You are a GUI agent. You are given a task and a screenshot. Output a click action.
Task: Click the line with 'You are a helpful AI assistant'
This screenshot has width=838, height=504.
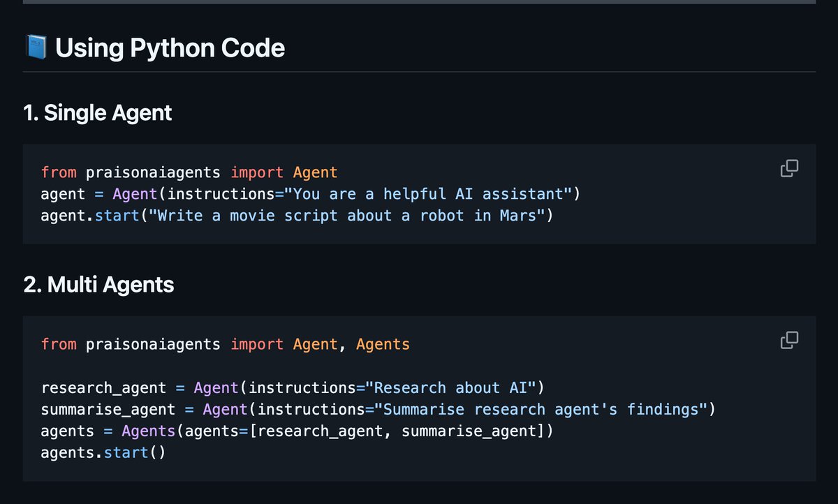(311, 194)
